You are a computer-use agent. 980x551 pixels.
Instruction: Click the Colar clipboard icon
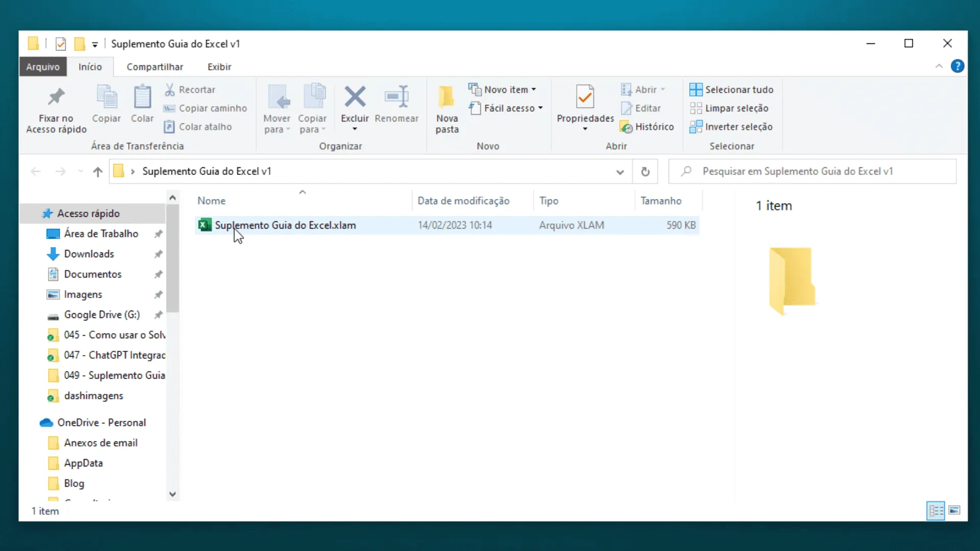point(142,104)
